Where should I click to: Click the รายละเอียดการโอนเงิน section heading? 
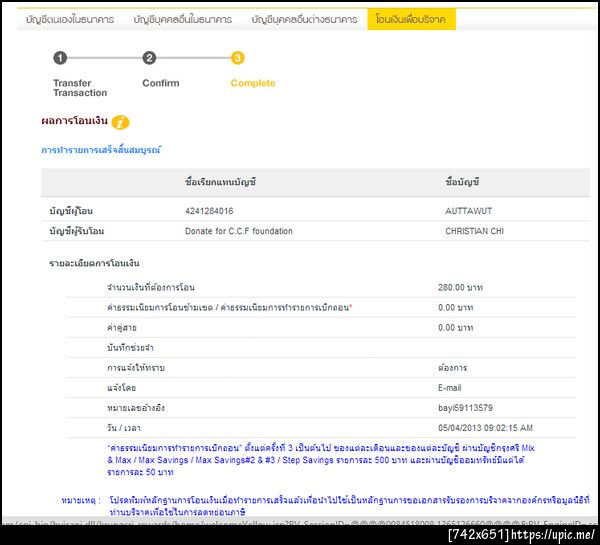pyautogui.click(x=94, y=263)
